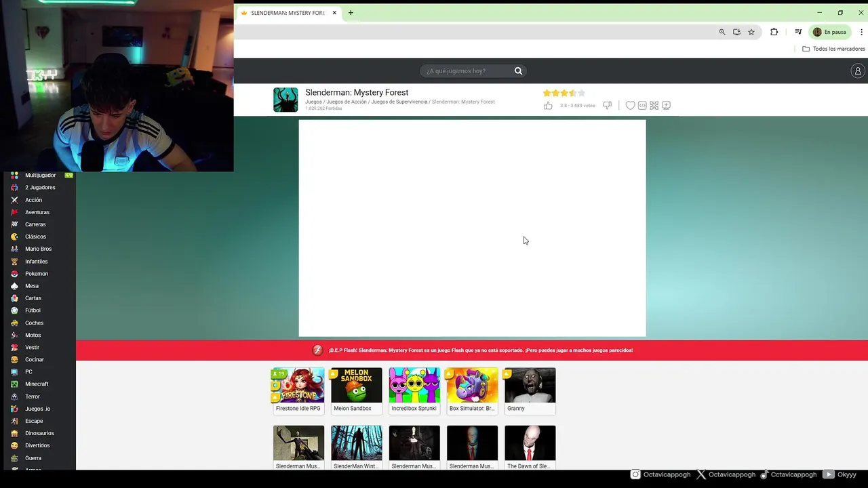Click the '1.620.282 Partidas' play count text
Image resolution: width=868 pixels, height=488 pixels.
pos(323,108)
